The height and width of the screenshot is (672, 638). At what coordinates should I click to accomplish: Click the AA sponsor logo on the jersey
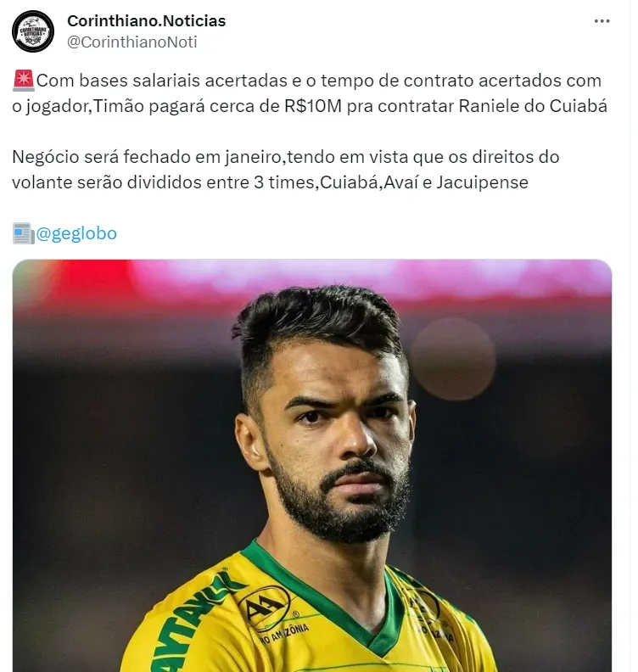(x=264, y=608)
